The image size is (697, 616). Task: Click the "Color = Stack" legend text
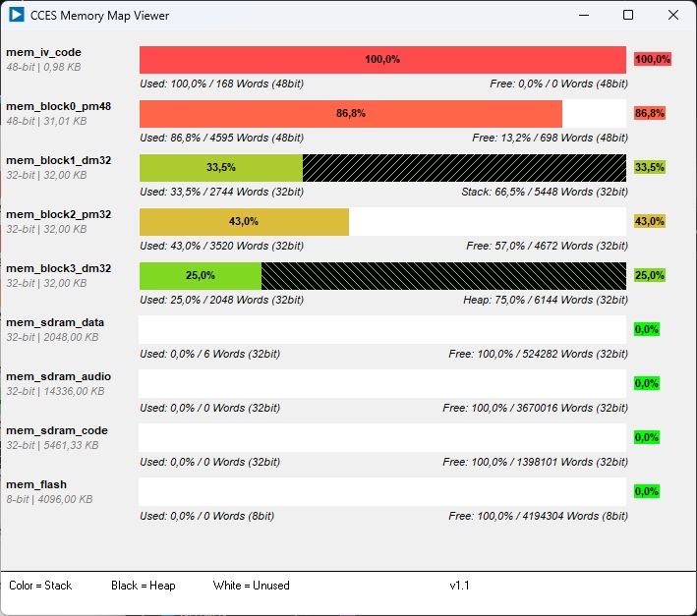click(x=40, y=586)
